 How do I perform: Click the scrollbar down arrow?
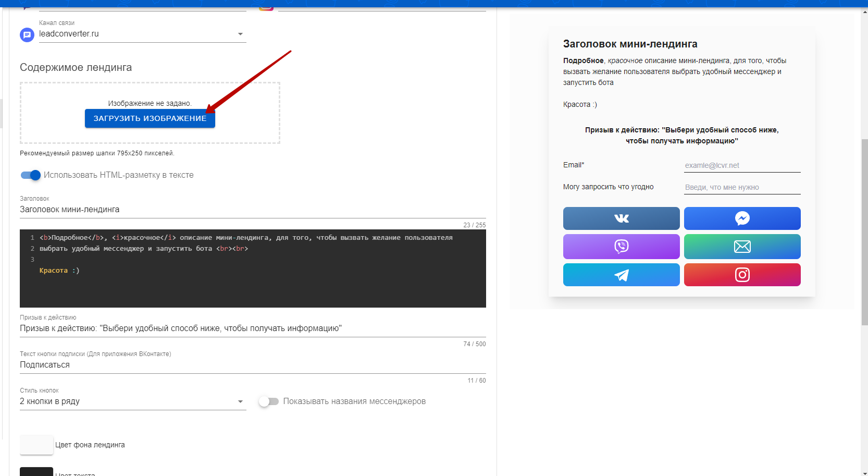pyautogui.click(x=864, y=472)
